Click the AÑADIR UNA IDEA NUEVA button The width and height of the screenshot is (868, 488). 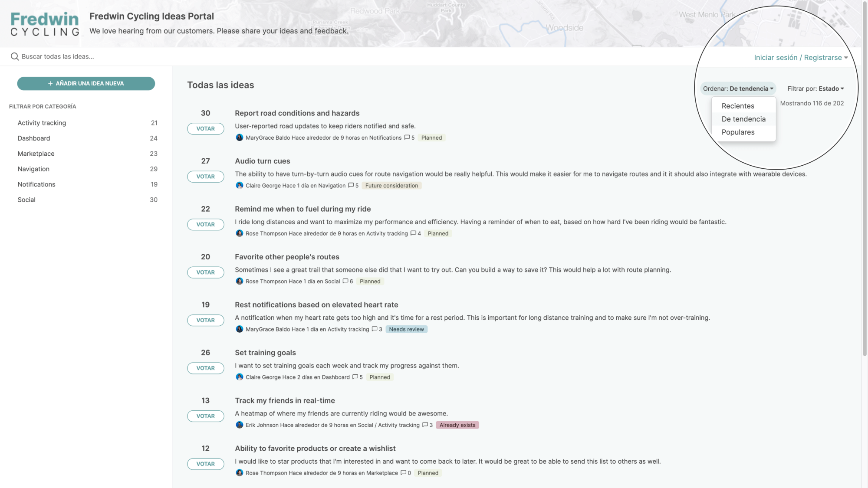86,83
